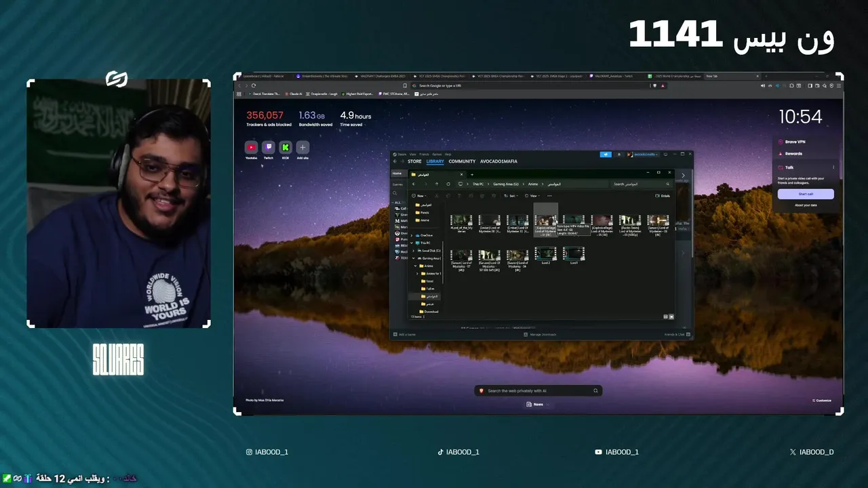The image size is (868, 488).
Task: Click the blue announcements icon in the Steam header
Action: (x=606, y=155)
